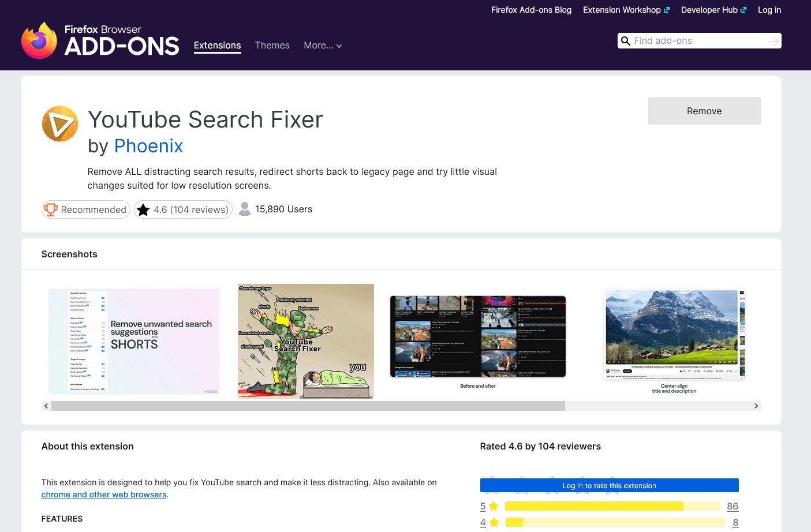Click the 15,890 Users text
The width and height of the screenshot is (811, 532).
coord(283,209)
